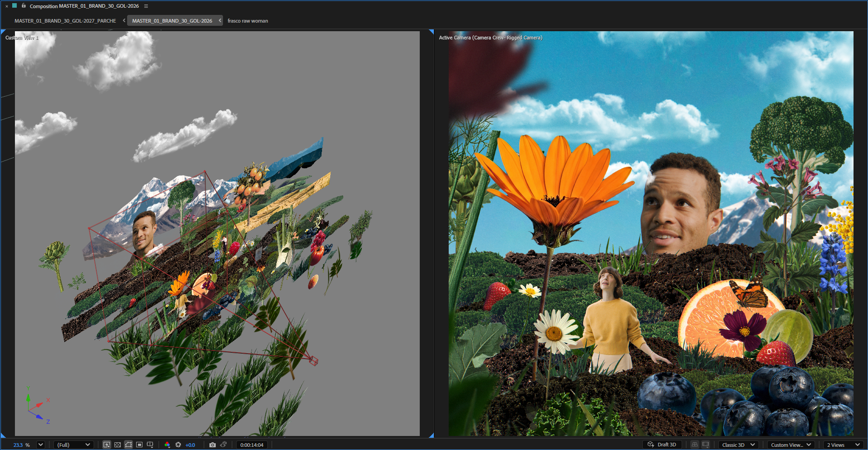Toggle the transparency grid checkerboard icon

[x=118, y=445]
